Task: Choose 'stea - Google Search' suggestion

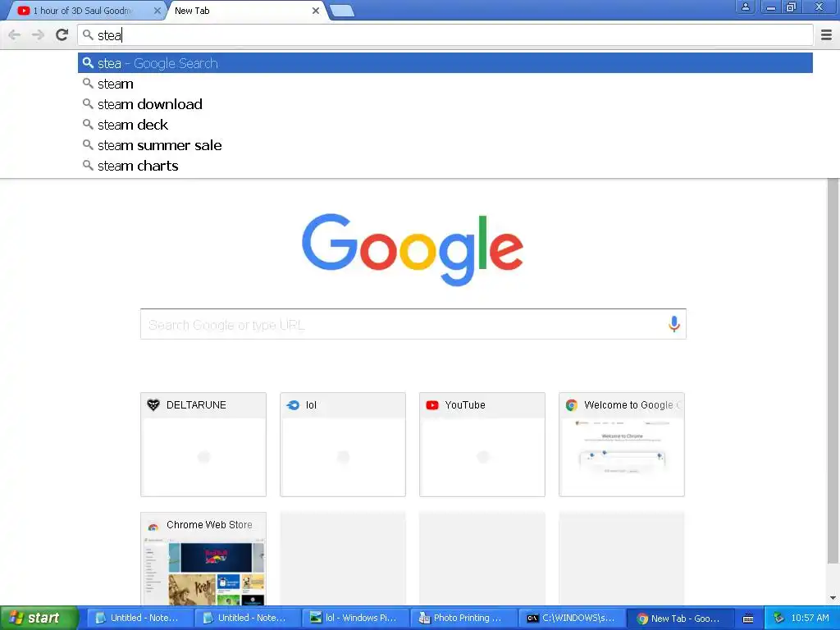Action: click(445, 63)
